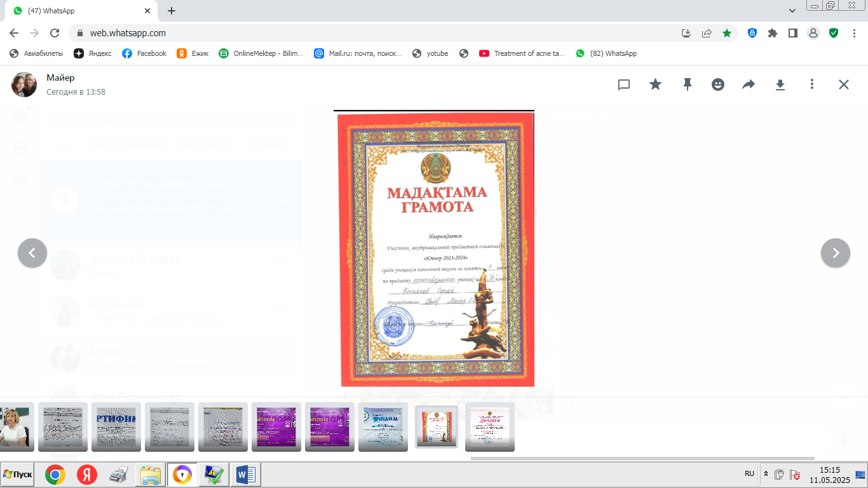
Task: Open the printer icon on the taskbar
Action: tap(119, 475)
